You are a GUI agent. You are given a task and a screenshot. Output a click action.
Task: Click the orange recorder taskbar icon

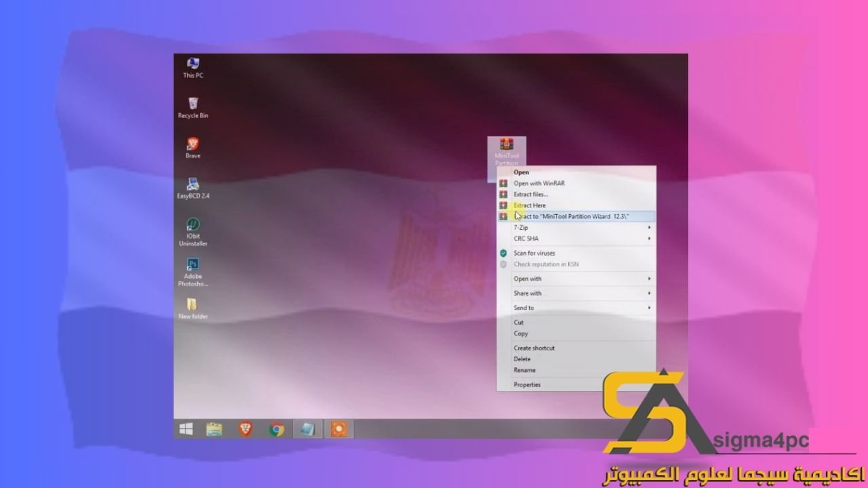click(x=338, y=429)
